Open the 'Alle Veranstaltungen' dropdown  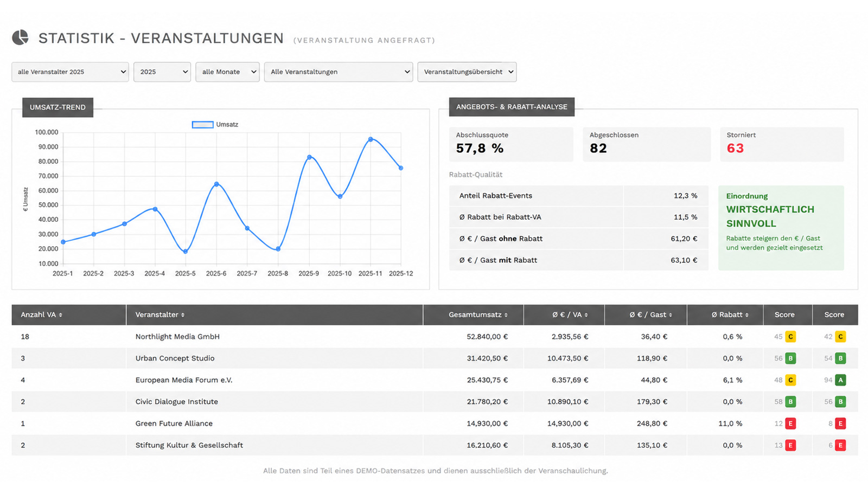pyautogui.click(x=339, y=72)
